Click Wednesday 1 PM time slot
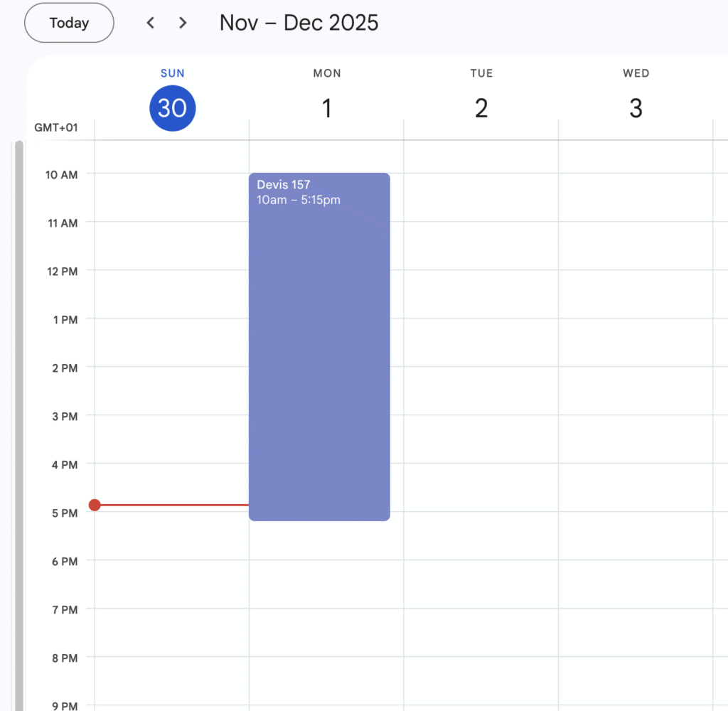728x711 pixels. (636, 342)
